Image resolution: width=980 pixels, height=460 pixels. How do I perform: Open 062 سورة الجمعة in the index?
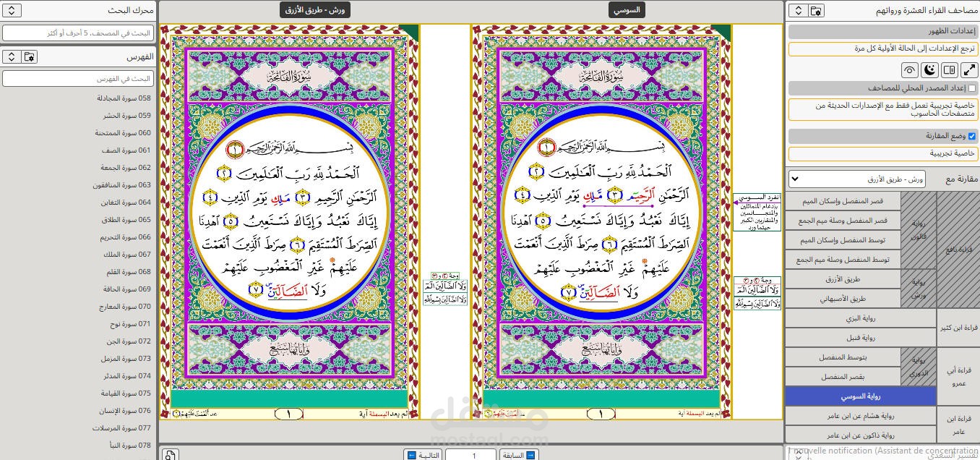127,168
